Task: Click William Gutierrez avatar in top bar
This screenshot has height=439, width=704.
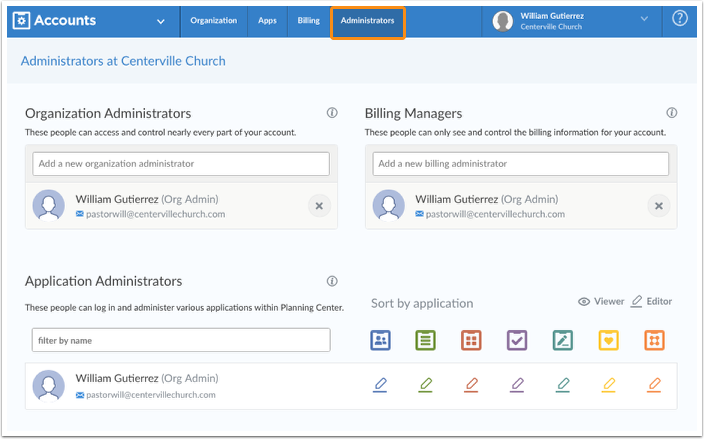Action: tap(502, 21)
